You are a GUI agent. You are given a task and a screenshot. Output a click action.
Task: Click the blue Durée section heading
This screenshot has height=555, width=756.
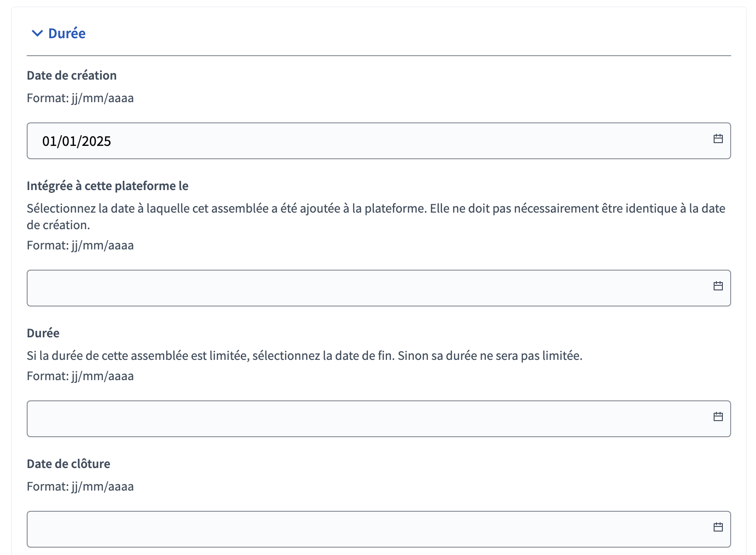coord(67,33)
